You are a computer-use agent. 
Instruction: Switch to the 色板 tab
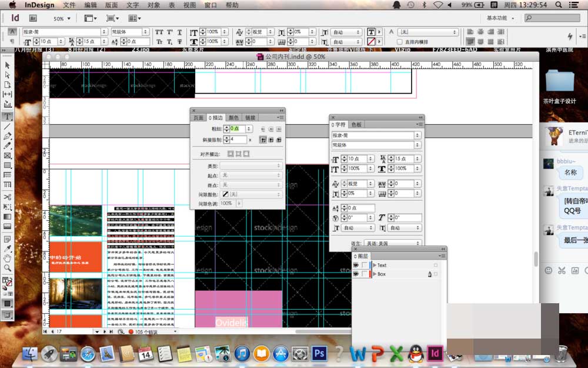356,125
